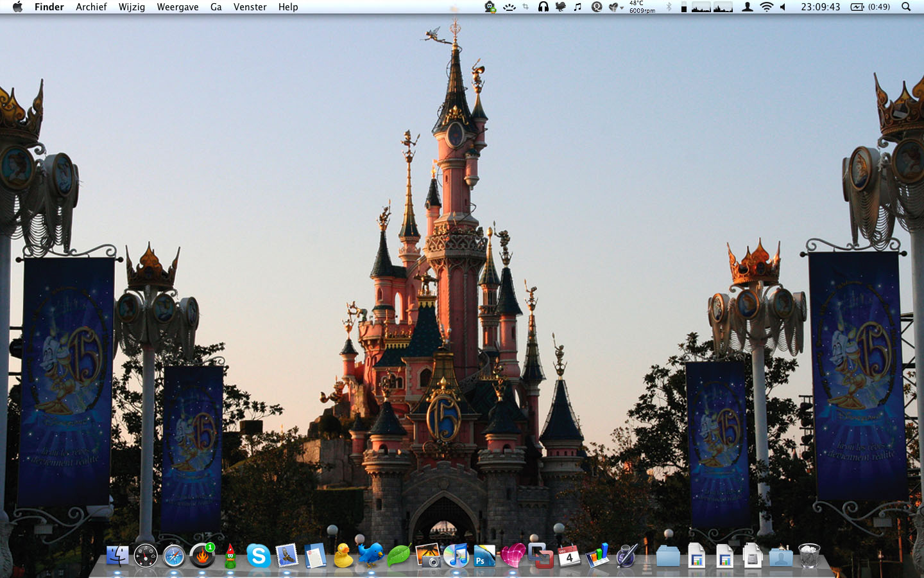Viewport: 924px width, 578px height.
Task: Open the Help menu
Action: (288, 7)
